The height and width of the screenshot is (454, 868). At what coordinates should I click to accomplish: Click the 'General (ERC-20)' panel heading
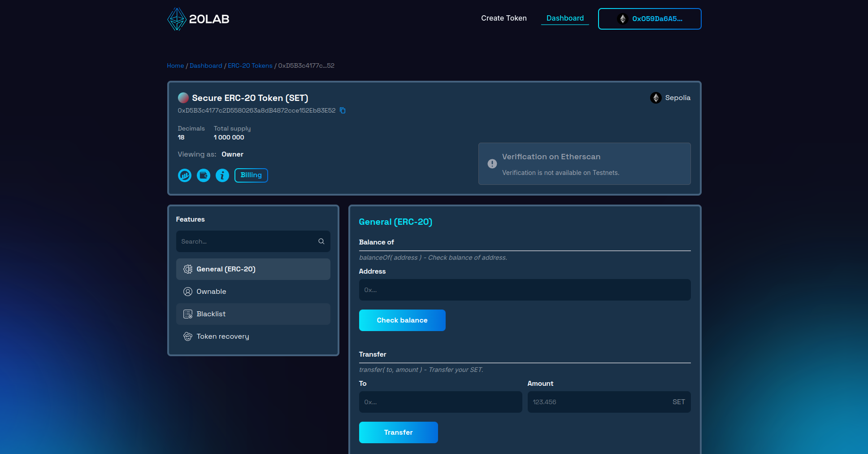[395, 222]
